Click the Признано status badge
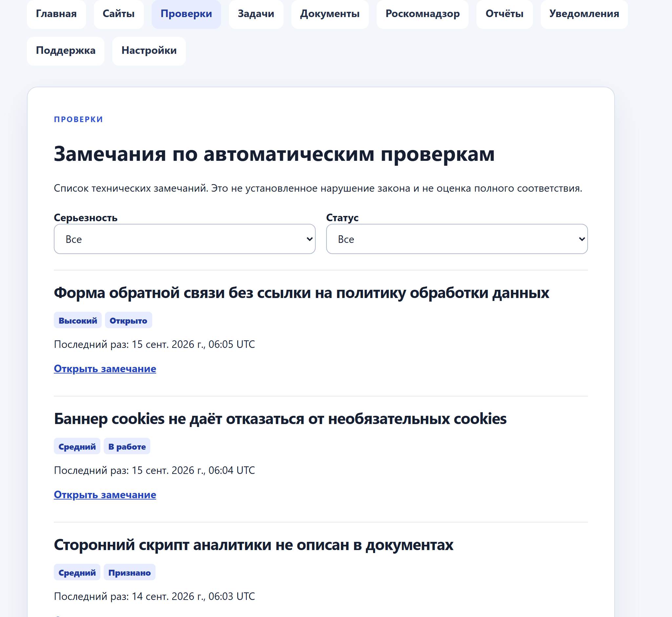 [130, 573]
